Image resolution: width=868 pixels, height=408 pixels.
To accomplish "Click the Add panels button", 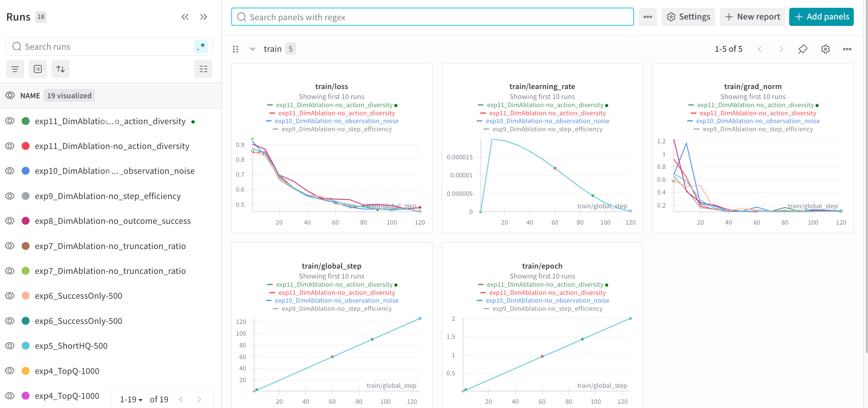I will coord(821,17).
